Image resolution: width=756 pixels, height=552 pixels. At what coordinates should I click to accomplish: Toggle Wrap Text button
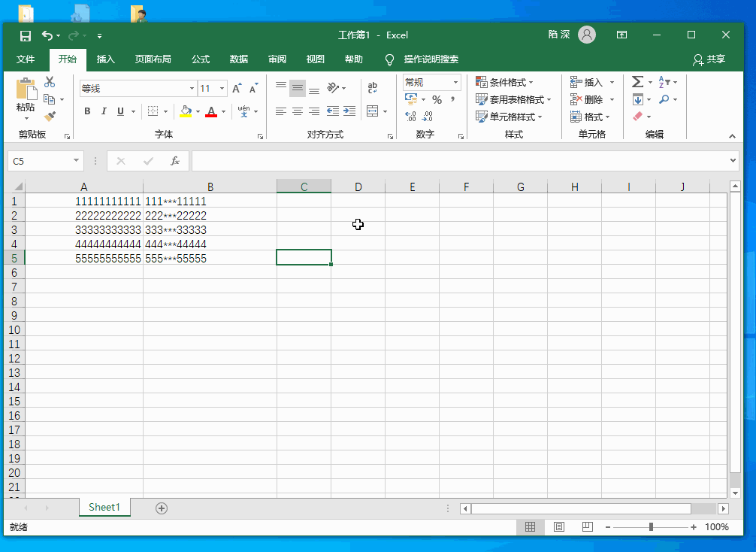coord(372,89)
